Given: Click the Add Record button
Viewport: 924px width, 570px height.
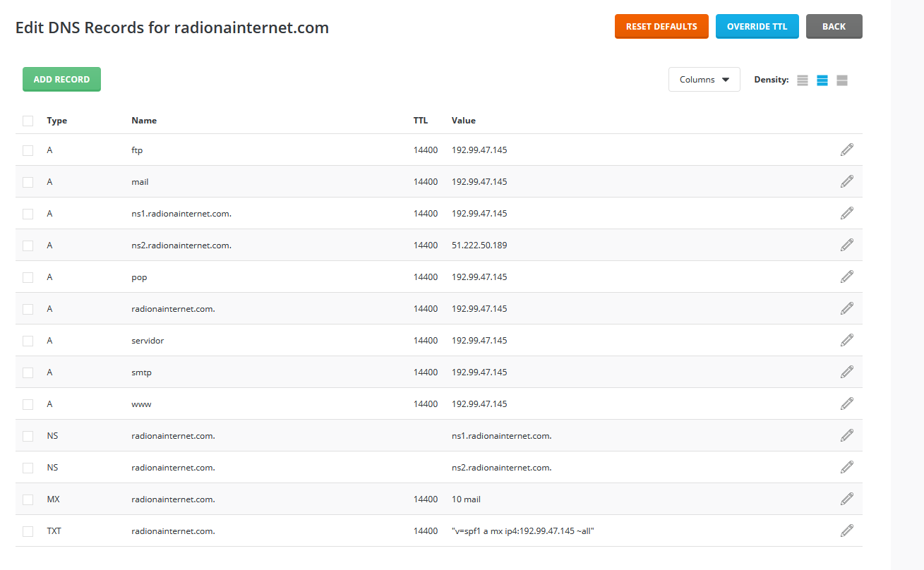Looking at the screenshot, I should click(61, 80).
